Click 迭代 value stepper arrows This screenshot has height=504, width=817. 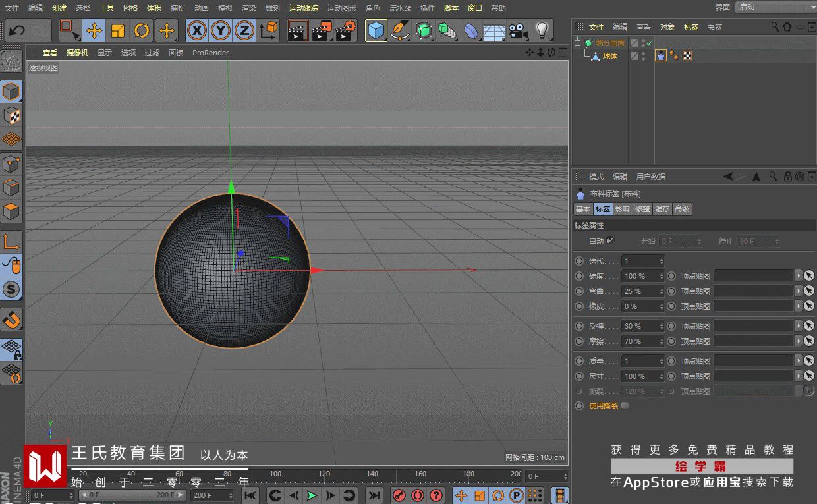662,261
